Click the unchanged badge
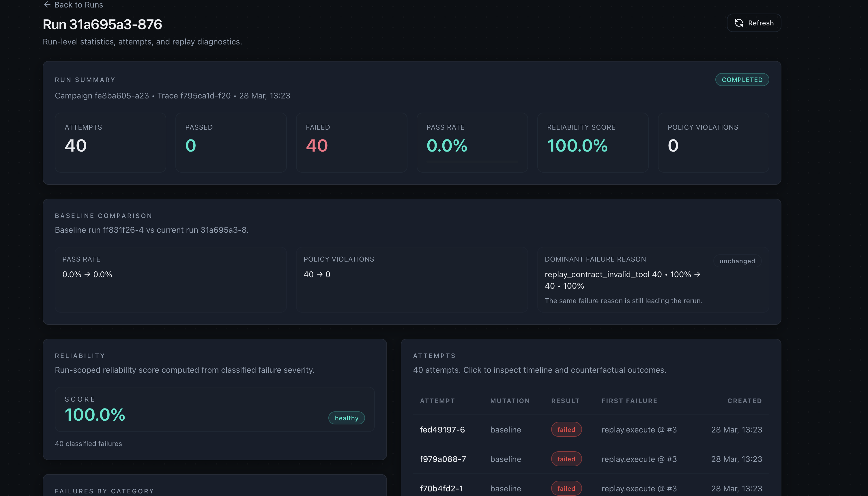The height and width of the screenshot is (496, 868). [x=737, y=261]
